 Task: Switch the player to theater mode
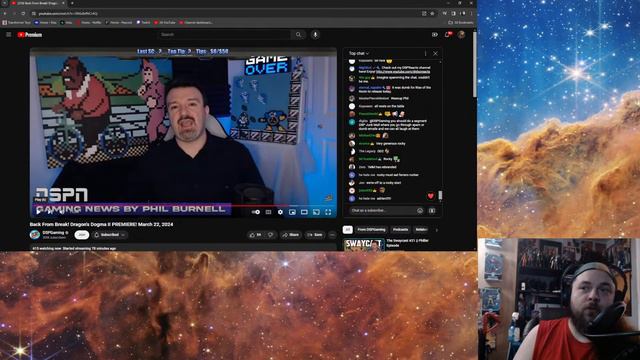(x=304, y=212)
